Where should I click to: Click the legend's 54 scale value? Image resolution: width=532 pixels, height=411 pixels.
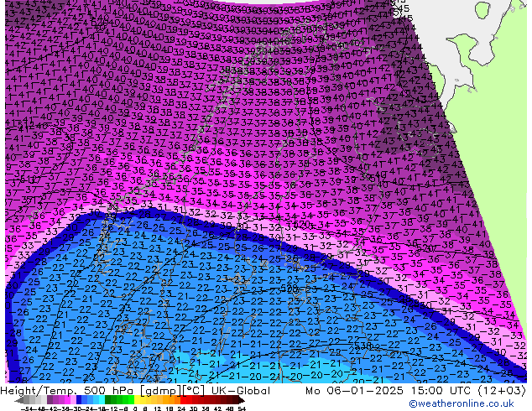[x=242, y=408]
